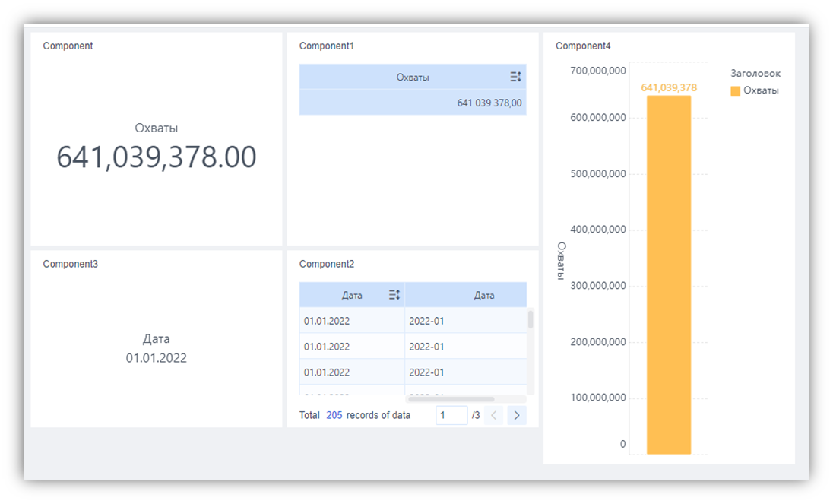This screenshot has width=833, height=504.
Task: Toggle Охваты legend color marker
Action: click(x=735, y=90)
